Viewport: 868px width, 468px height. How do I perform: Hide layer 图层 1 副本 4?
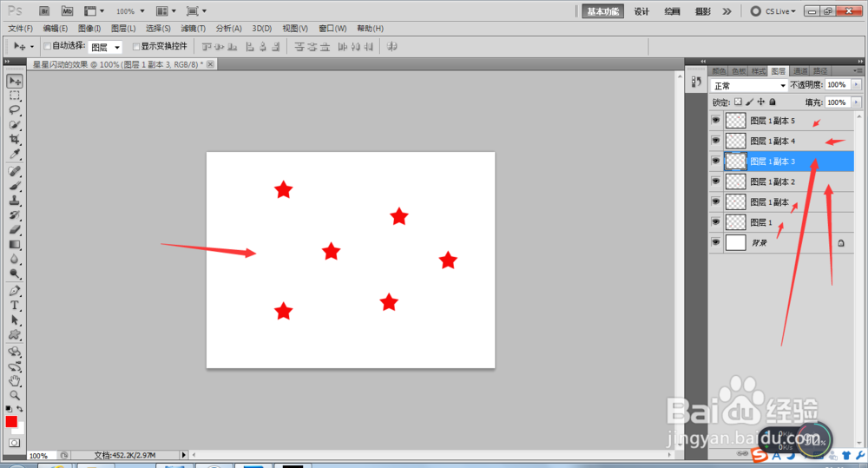click(x=716, y=141)
